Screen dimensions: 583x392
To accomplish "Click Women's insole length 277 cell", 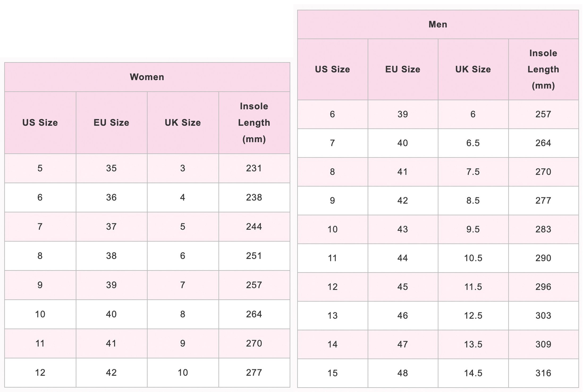I will point(254,373).
